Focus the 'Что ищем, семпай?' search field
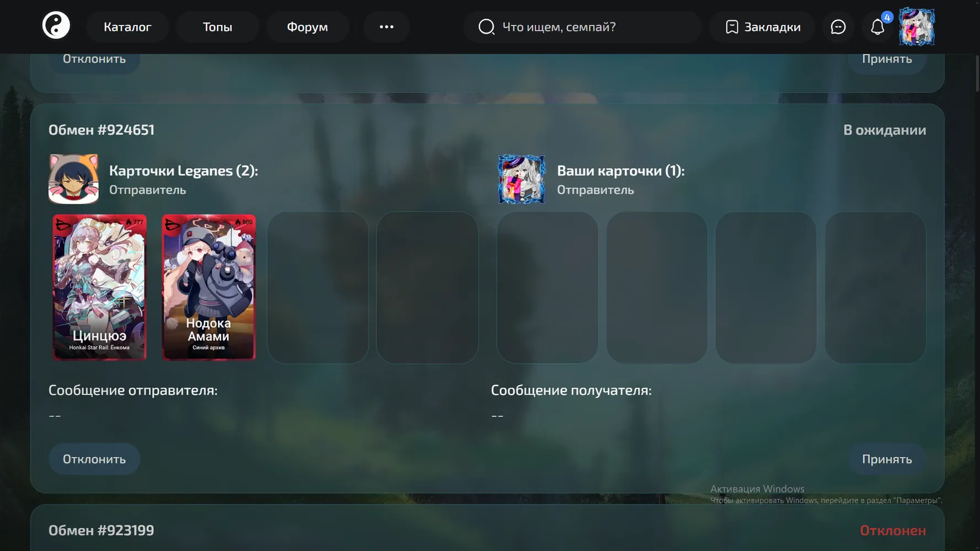This screenshot has height=551, width=980. pyautogui.click(x=582, y=26)
